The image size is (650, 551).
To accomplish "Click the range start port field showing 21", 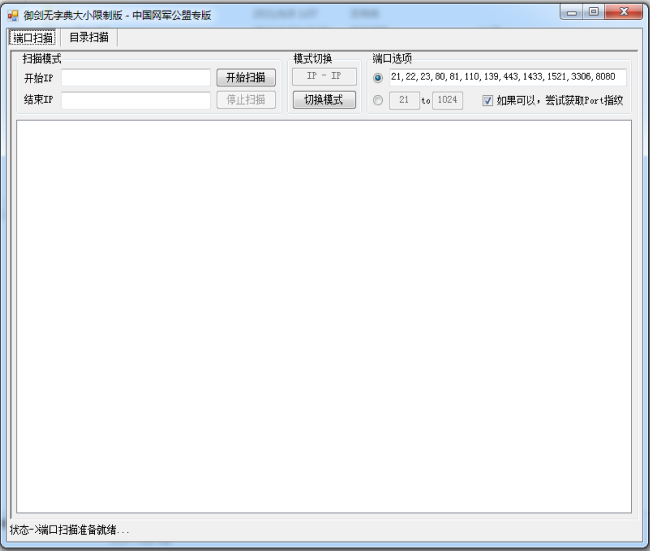I will click(403, 100).
